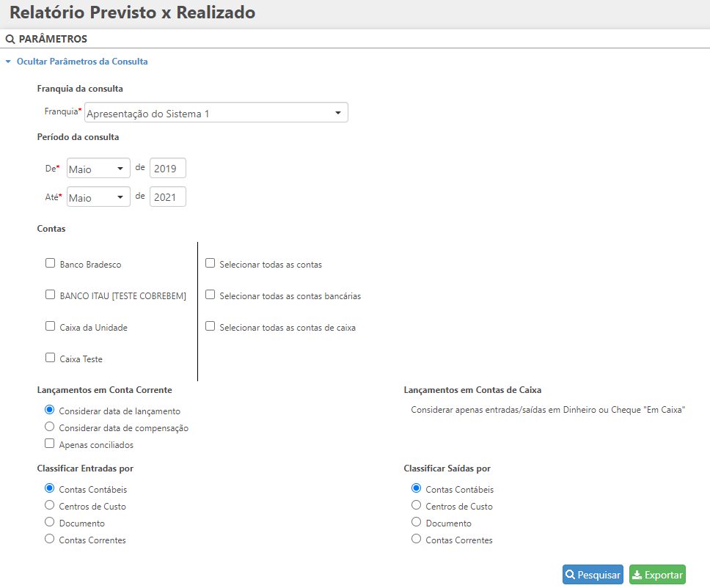
Task: Classify Entradas by Centros de Custo
Action: (x=50, y=505)
